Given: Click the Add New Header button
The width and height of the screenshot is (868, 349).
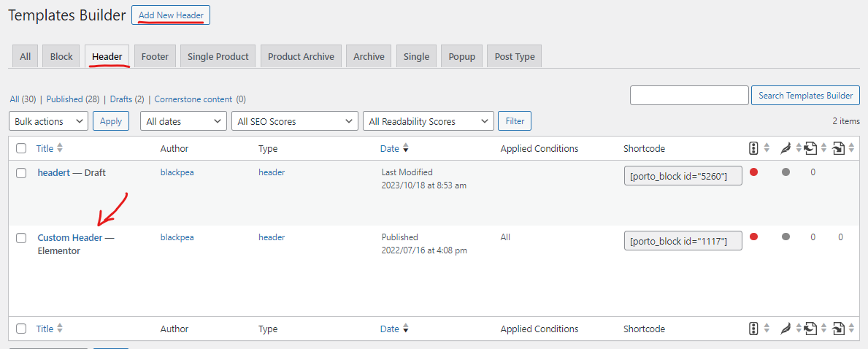Looking at the screenshot, I should coord(171,15).
